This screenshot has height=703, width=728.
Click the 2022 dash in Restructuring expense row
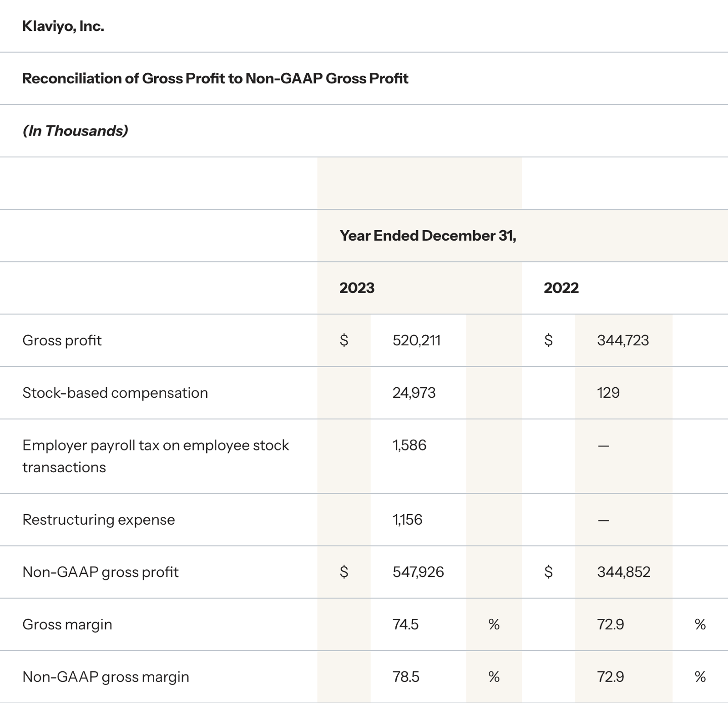[x=603, y=521]
